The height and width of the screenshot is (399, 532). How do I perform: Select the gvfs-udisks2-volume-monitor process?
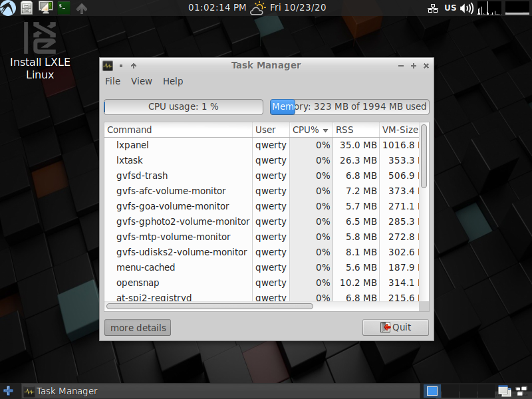tap(261, 252)
